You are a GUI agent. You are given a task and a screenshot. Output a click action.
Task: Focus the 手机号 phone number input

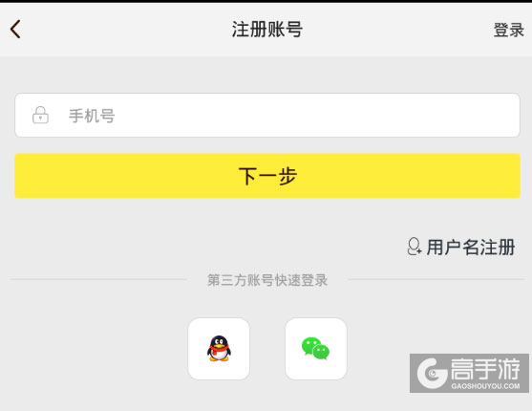267,115
